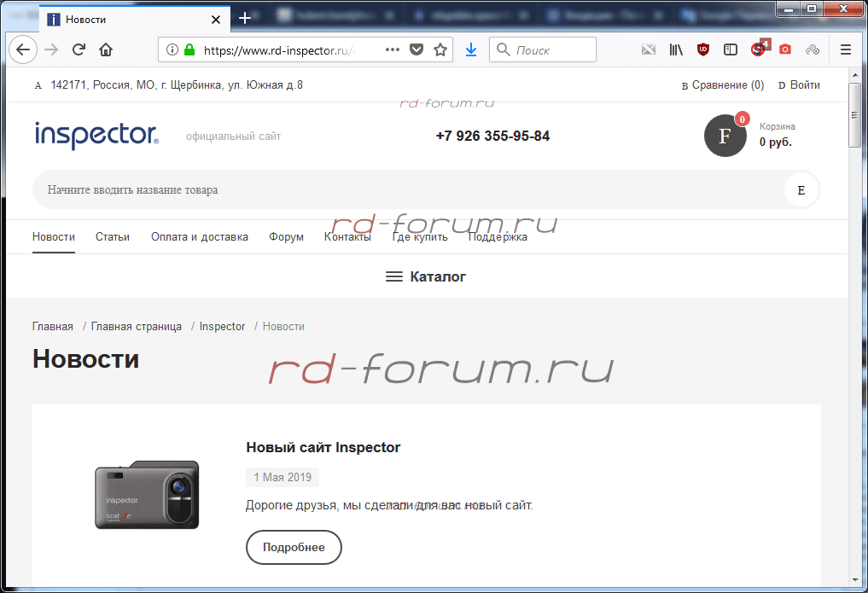Open the Firefox Library icon

tap(676, 49)
